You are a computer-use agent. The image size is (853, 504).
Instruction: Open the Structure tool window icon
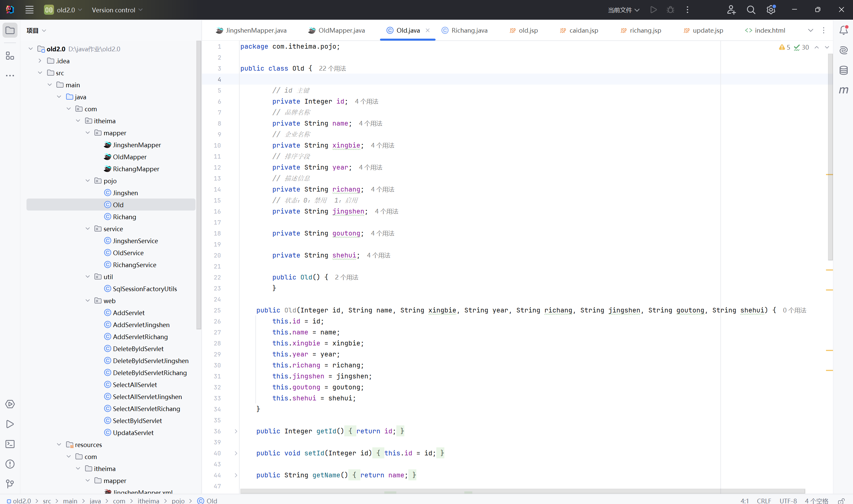(10, 56)
